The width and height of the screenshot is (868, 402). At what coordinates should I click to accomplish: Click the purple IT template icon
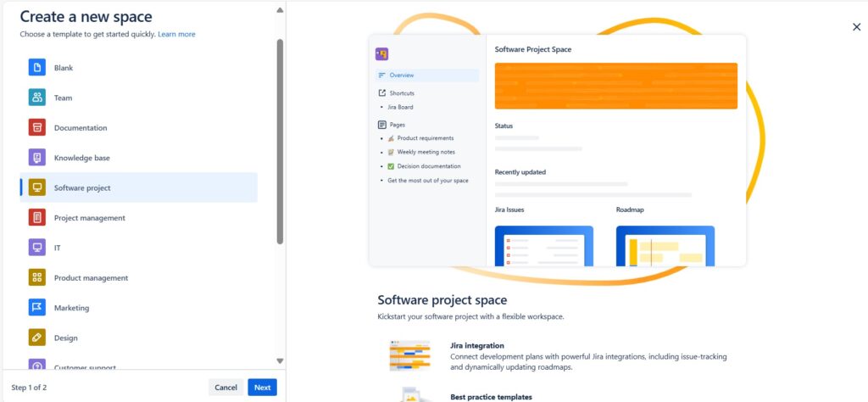point(36,248)
